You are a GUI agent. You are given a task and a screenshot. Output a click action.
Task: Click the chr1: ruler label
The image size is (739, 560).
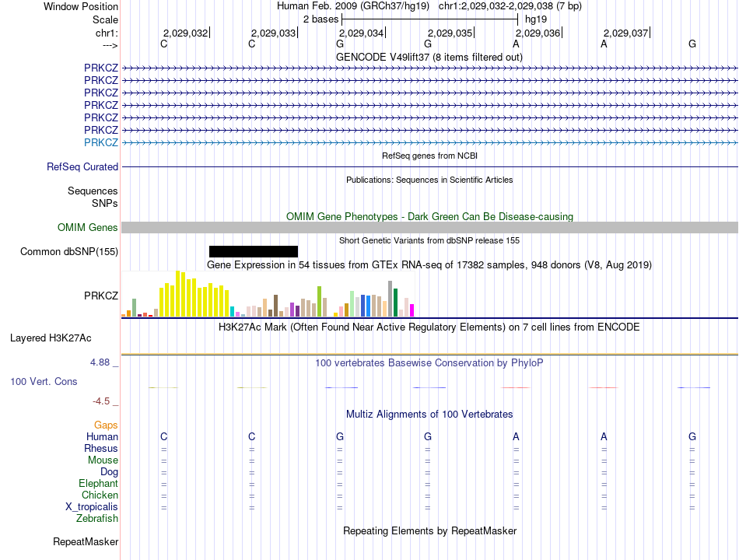coord(107,33)
